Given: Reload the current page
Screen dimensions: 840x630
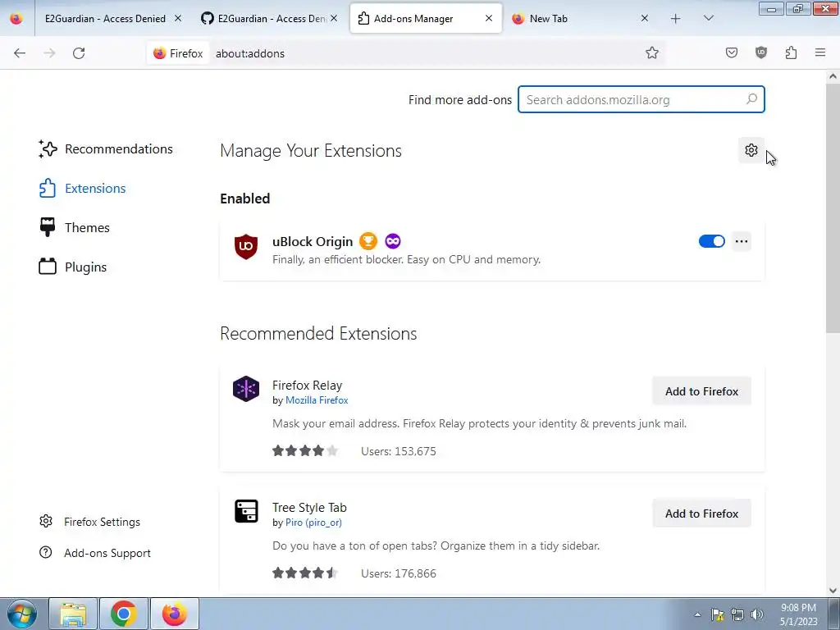Looking at the screenshot, I should tap(79, 53).
